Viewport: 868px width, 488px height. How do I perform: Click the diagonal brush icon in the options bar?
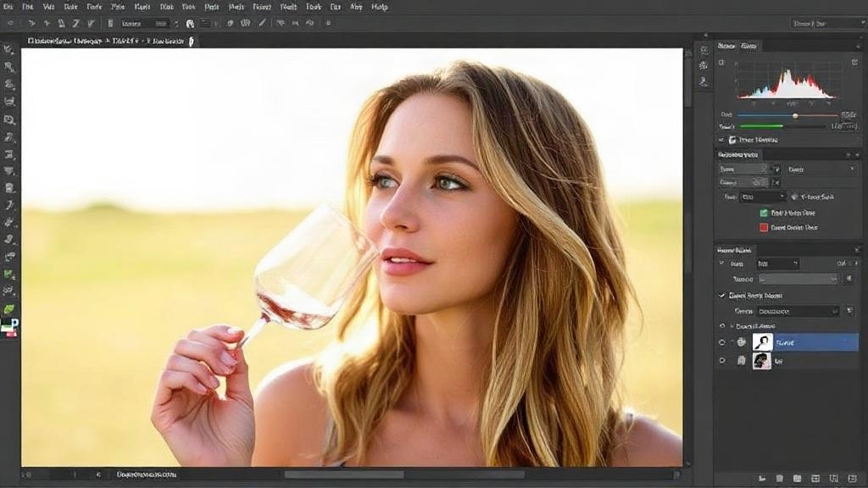[262, 23]
